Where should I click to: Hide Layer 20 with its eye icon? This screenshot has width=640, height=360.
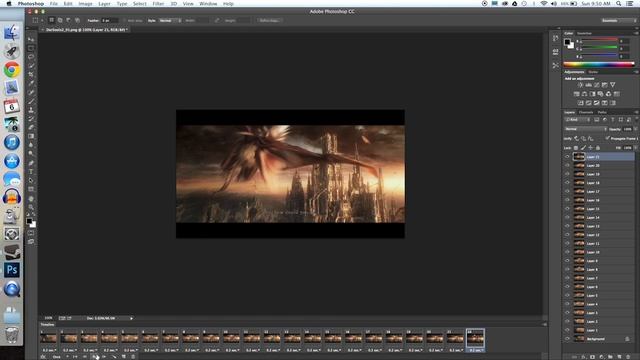click(x=567, y=165)
